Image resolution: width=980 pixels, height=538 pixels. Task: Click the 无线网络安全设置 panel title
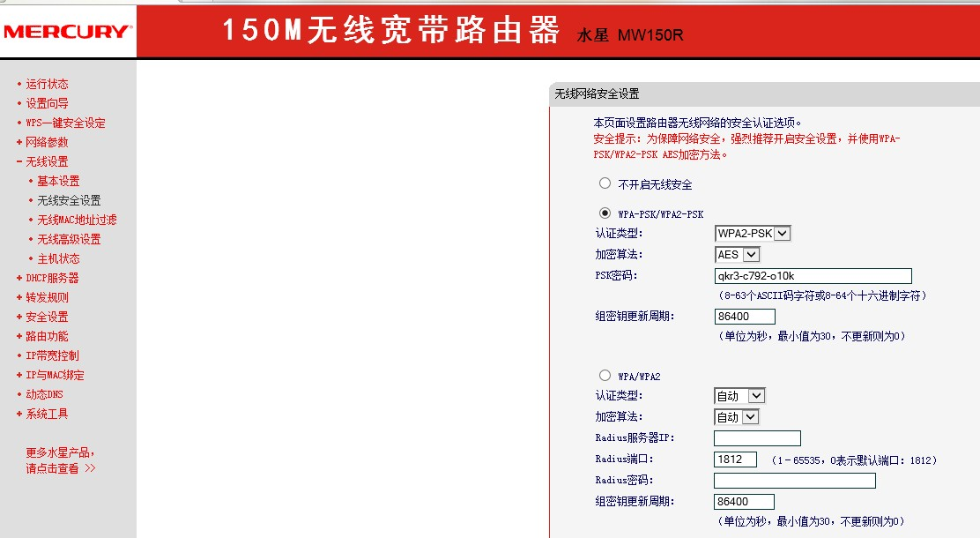597,93
